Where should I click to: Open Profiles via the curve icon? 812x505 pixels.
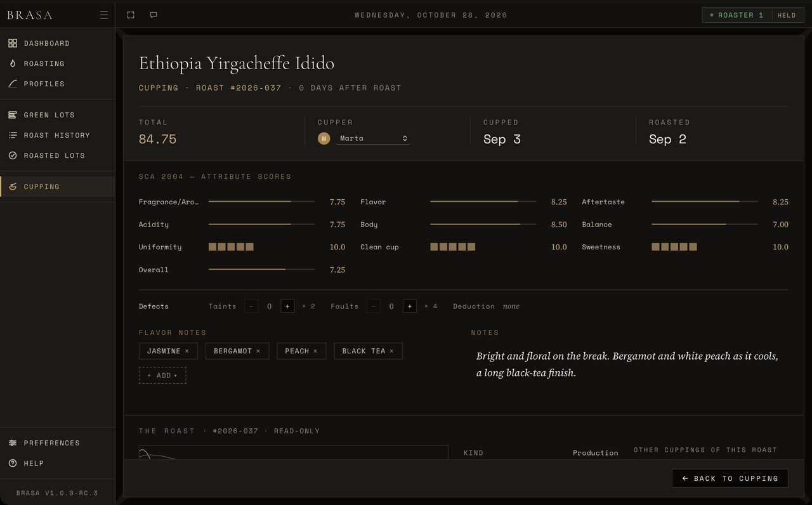tap(13, 84)
